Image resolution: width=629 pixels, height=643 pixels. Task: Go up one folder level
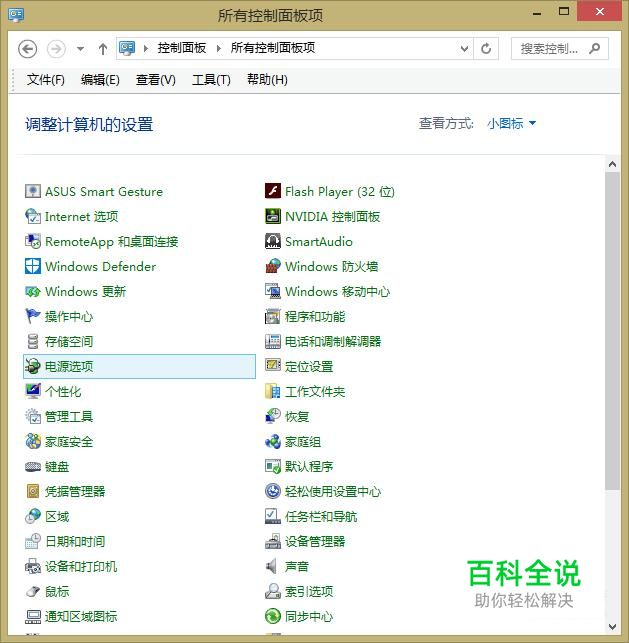(x=103, y=49)
